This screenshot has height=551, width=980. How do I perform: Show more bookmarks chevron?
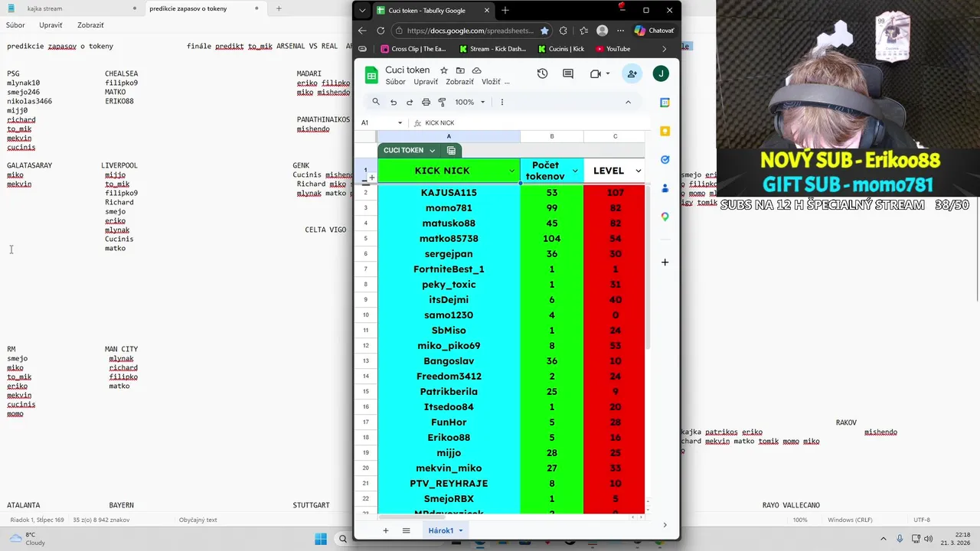pos(664,49)
